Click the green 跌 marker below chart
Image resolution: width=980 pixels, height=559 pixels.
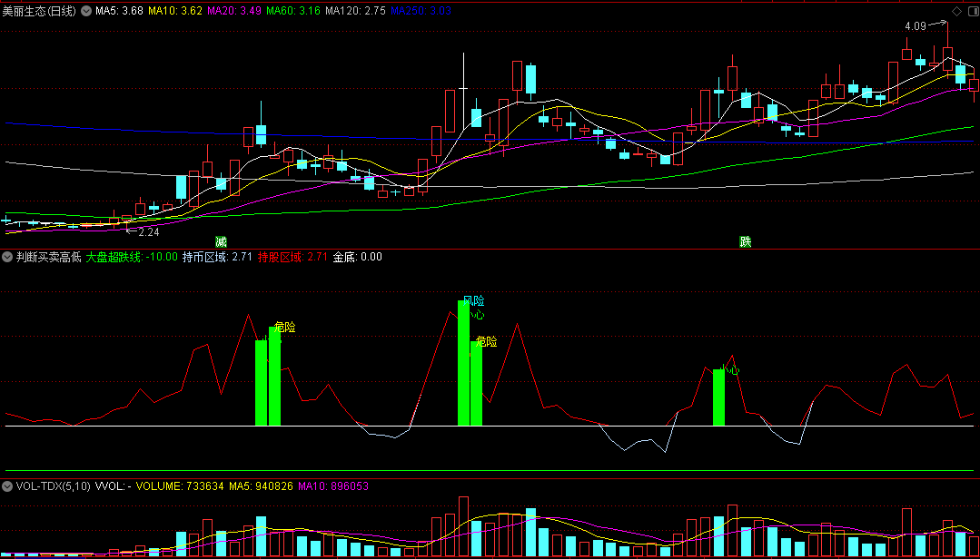click(x=745, y=241)
